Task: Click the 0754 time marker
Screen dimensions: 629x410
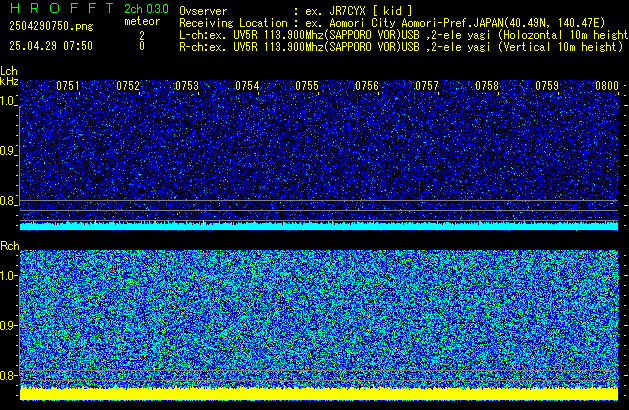Action: pos(247,86)
